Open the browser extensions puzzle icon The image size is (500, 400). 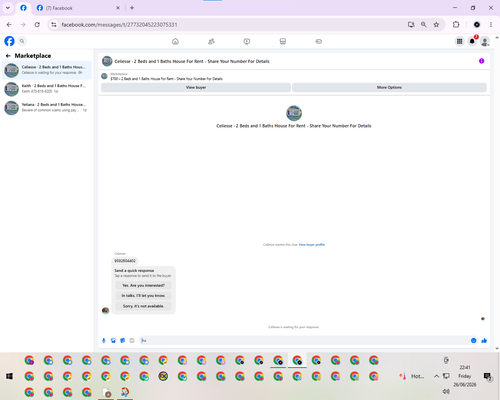pos(456,25)
